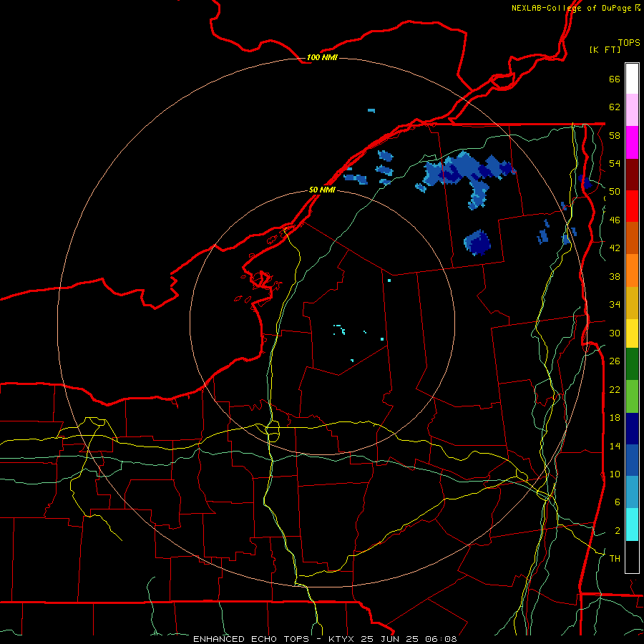Click the '66' scale label

coord(615,79)
